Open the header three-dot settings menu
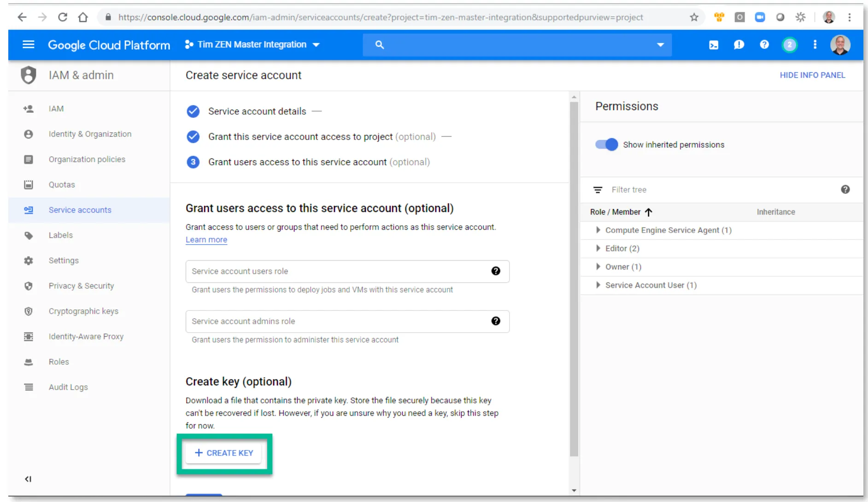868x502 pixels. tap(815, 45)
